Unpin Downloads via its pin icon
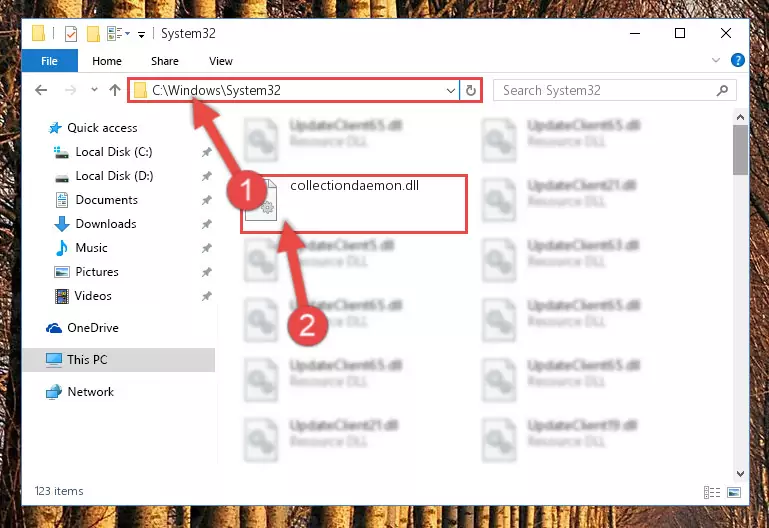Screen dimensions: 769x528 [x=206, y=224]
